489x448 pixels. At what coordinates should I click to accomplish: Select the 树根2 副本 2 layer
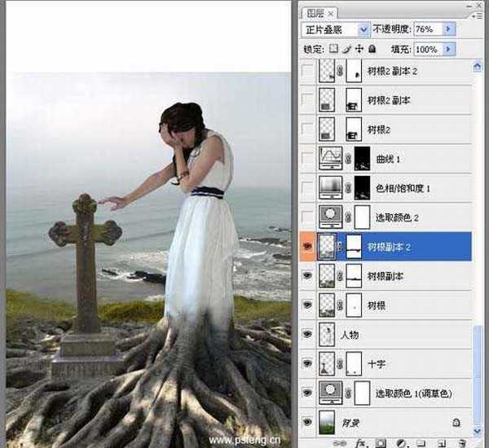click(392, 72)
